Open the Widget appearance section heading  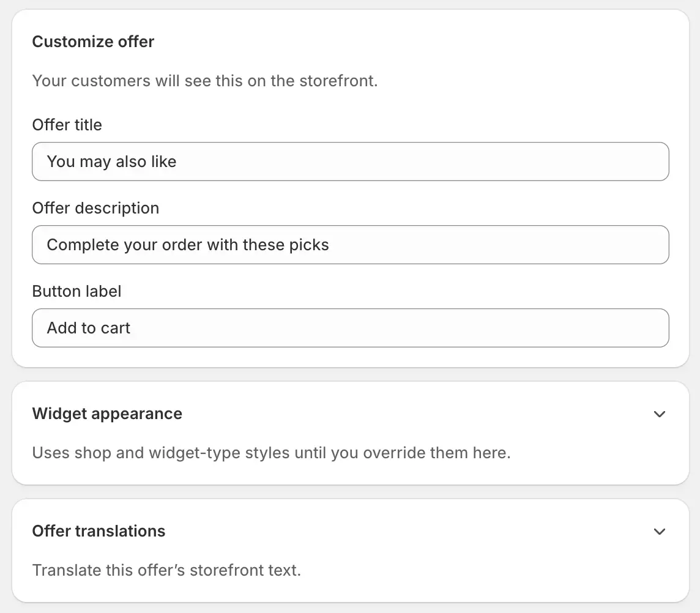point(107,414)
